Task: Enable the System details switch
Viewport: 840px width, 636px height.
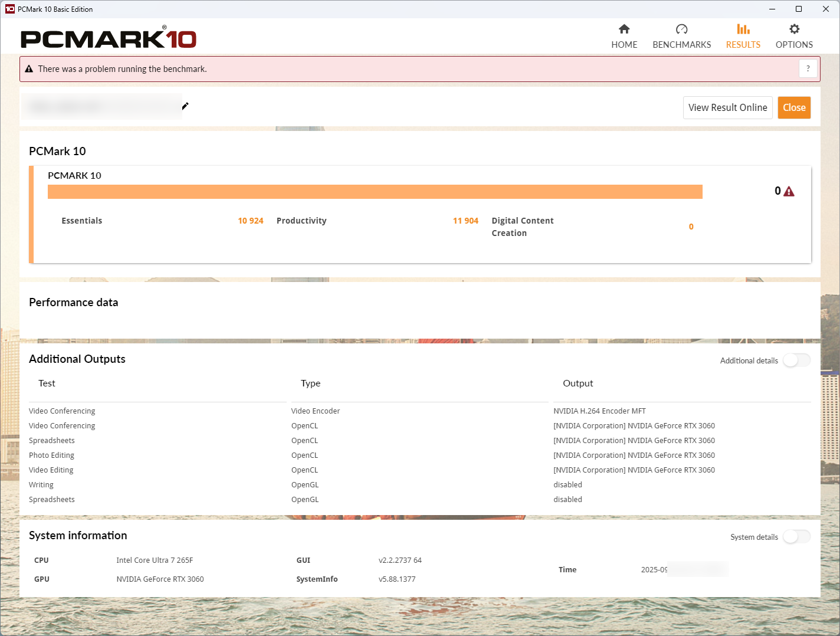Action: tap(797, 537)
